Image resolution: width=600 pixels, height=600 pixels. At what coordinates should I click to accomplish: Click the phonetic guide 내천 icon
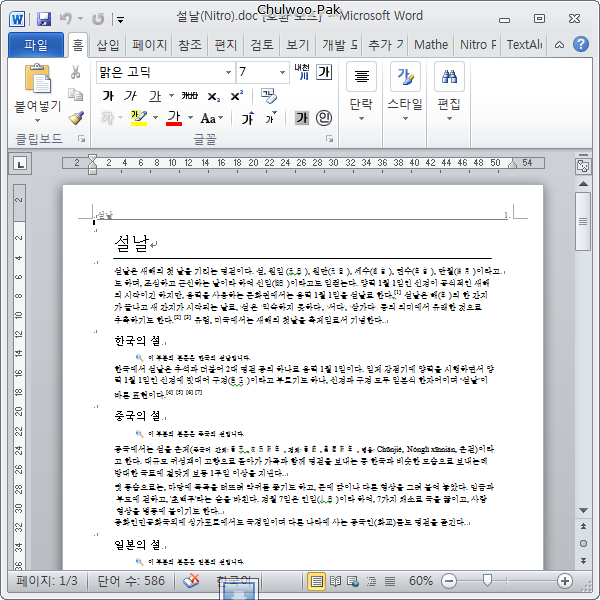point(302,72)
